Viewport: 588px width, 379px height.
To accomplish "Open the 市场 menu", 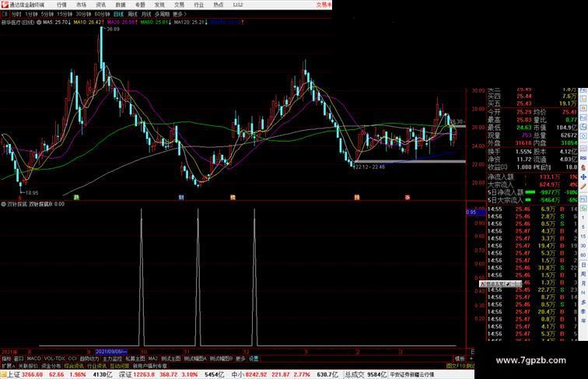I will (81, 5).
